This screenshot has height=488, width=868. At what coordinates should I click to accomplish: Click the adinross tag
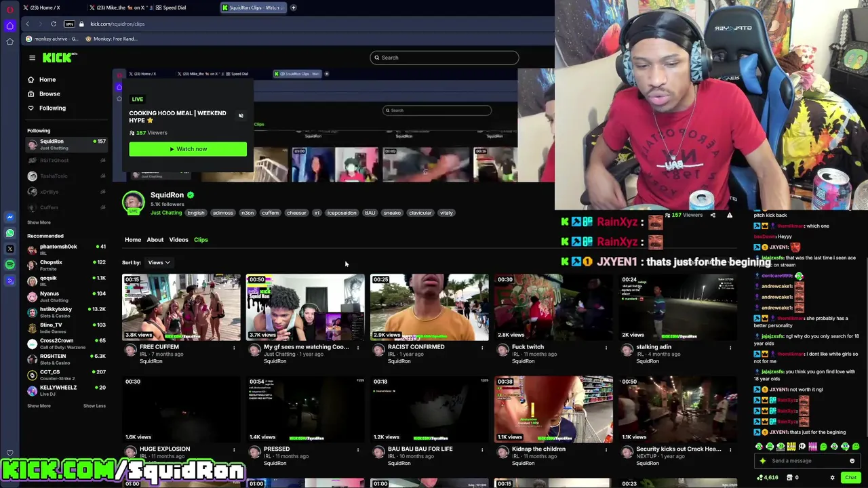click(x=222, y=213)
